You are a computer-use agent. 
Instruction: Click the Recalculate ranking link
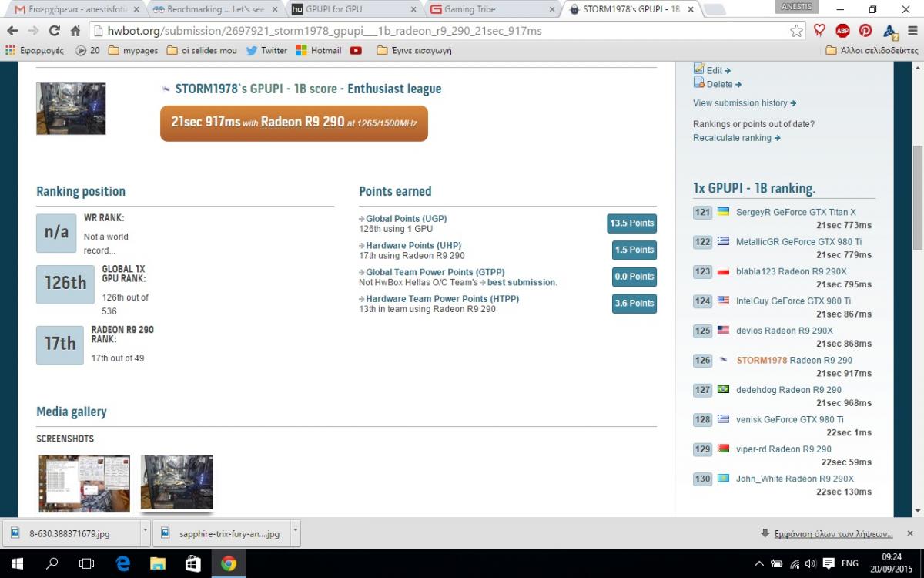(737, 138)
